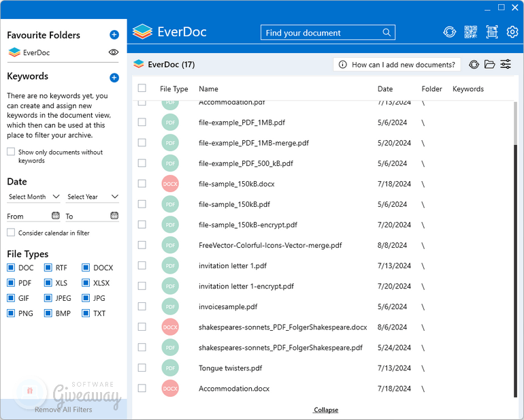Click EverDoc folder icon in sidebar
Image resolution: width=524 pixels, height=420 pixels.
[x=14, y=52]
